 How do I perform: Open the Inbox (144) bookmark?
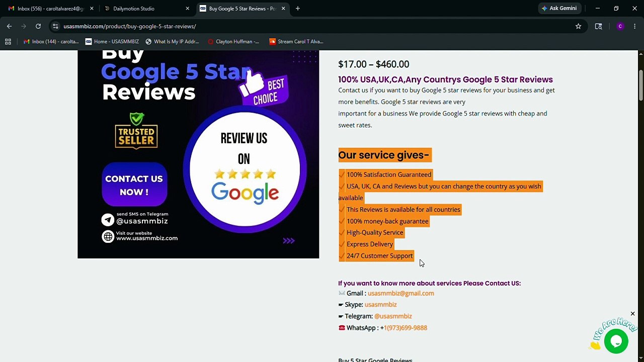(51, 42)
